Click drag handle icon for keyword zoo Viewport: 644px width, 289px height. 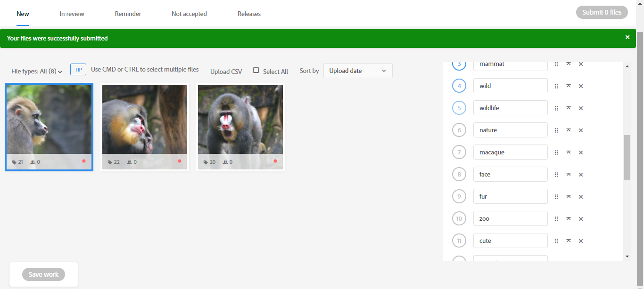click(x=556, y=219)
